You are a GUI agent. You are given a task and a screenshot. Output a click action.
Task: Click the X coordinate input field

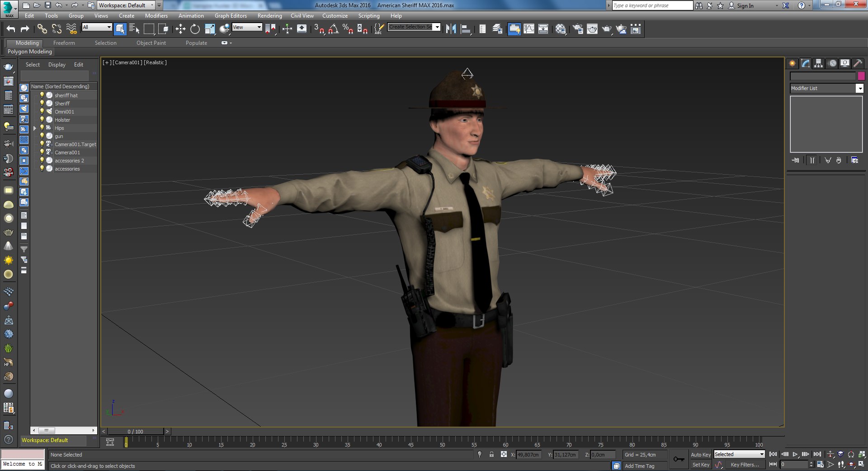coord(528,455)
